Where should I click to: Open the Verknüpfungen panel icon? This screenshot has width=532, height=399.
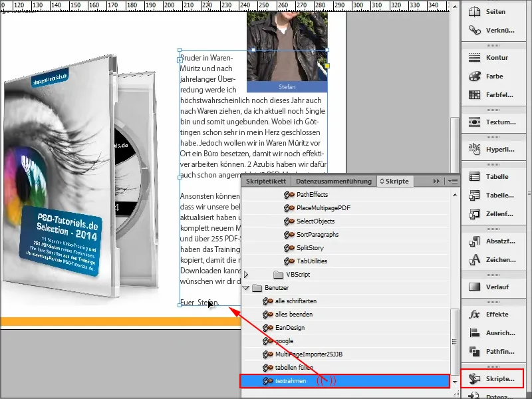(474, 30)
